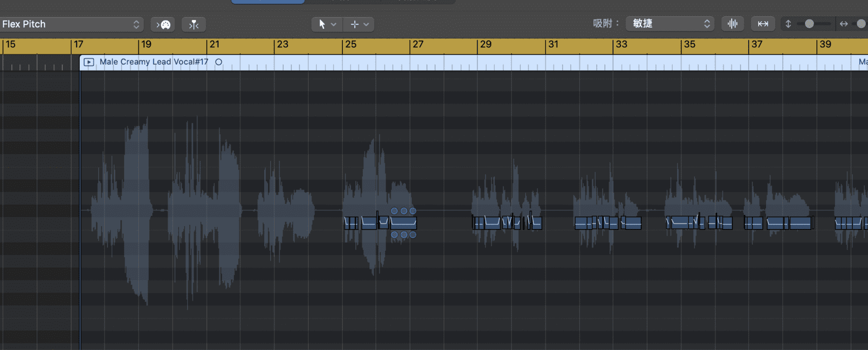The image size is (868, 350).
Task: Select the Male Creamy Lead Vocal#17 region name
Action: [154, 62]
